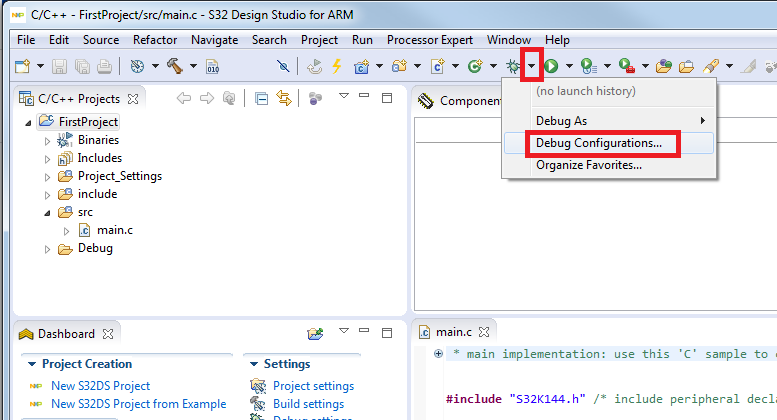Open the New wizard dropdown arrow
The width and height of the screenshot is (777, 420).
41,66
